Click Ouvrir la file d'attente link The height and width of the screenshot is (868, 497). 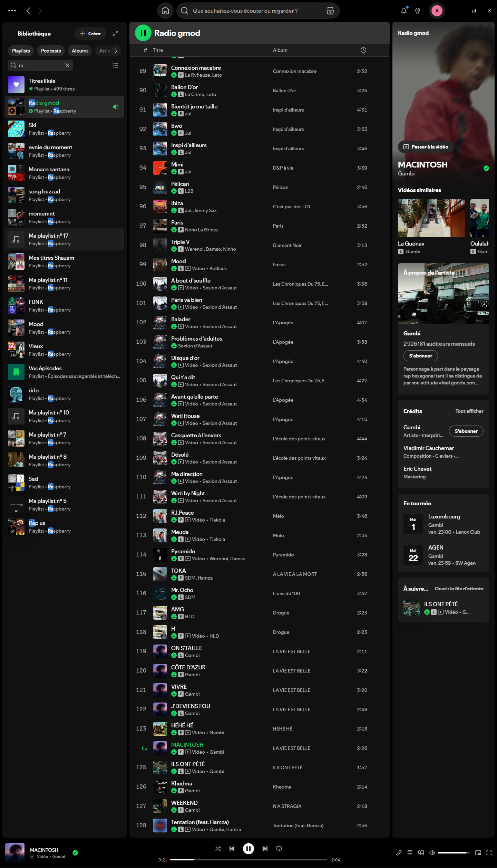[x=459, y=589]
